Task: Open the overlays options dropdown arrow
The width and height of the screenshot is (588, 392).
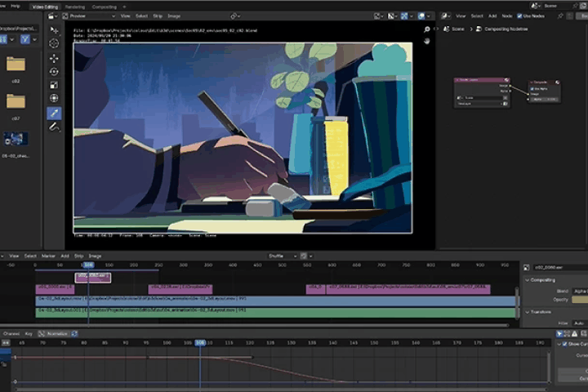Action: click(429, 16)
